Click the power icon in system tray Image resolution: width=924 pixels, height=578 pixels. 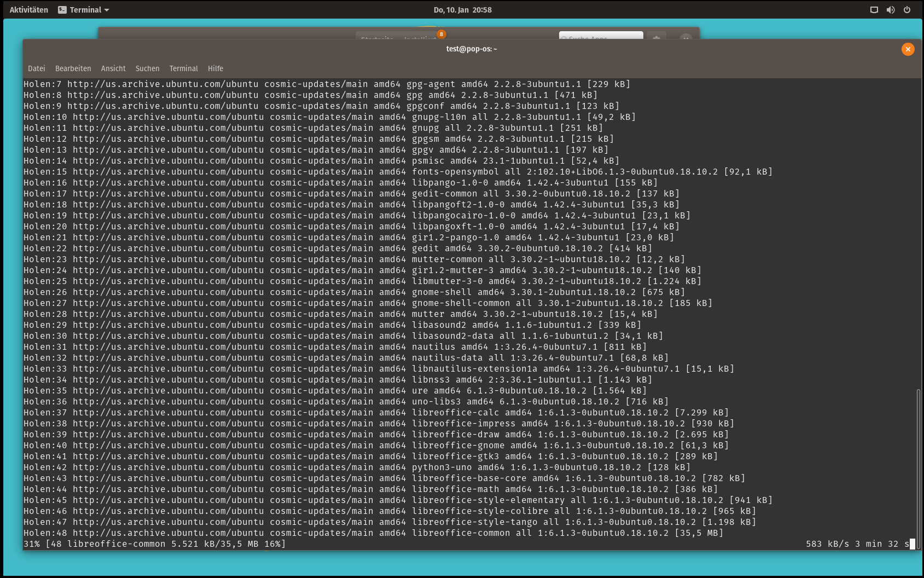[907, 10]
